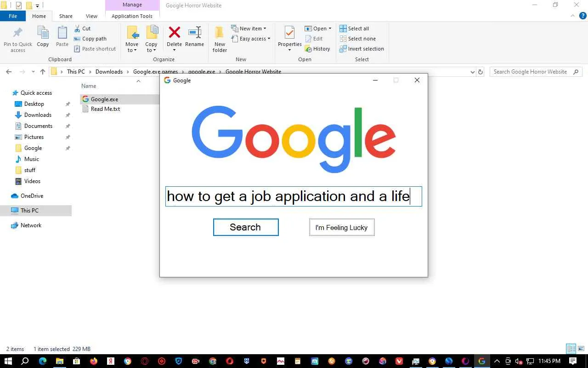Switch to Large icons view layout

pyautogui.click(x=581, y=349)
